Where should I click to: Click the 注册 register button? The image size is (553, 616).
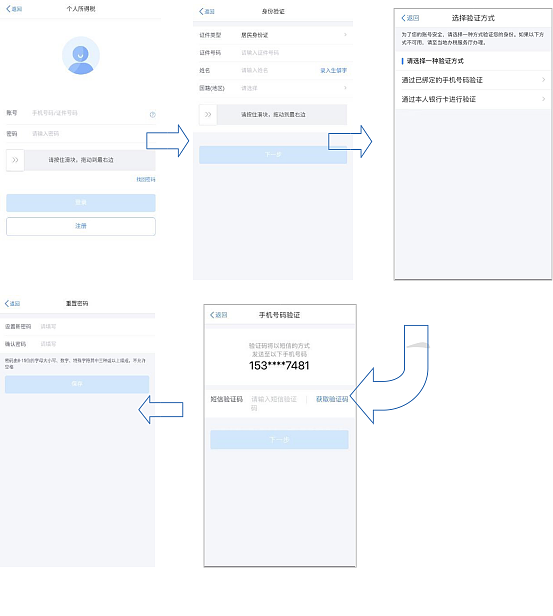[x=81, y=226]
